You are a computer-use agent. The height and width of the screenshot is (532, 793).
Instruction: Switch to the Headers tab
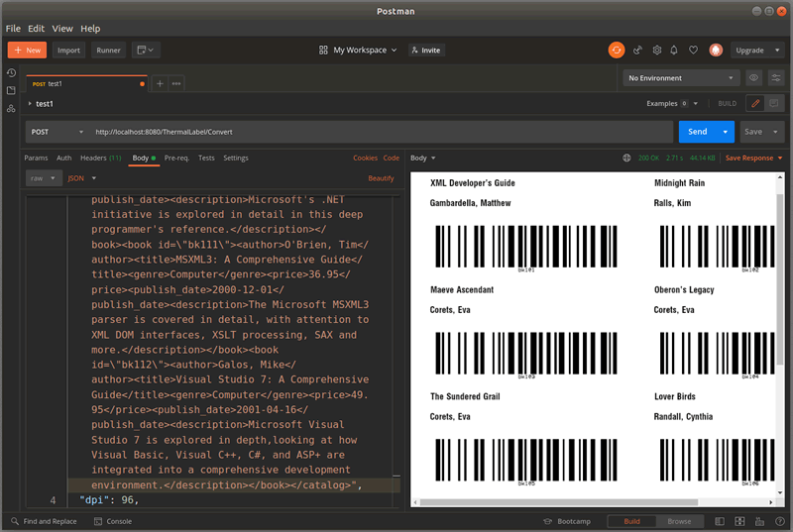[100, 158]
